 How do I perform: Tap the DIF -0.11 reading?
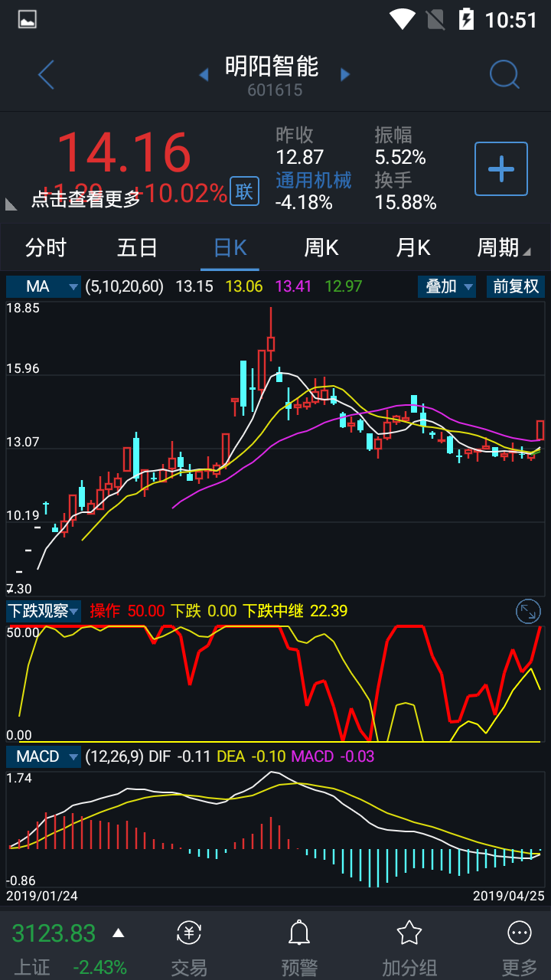180,756
